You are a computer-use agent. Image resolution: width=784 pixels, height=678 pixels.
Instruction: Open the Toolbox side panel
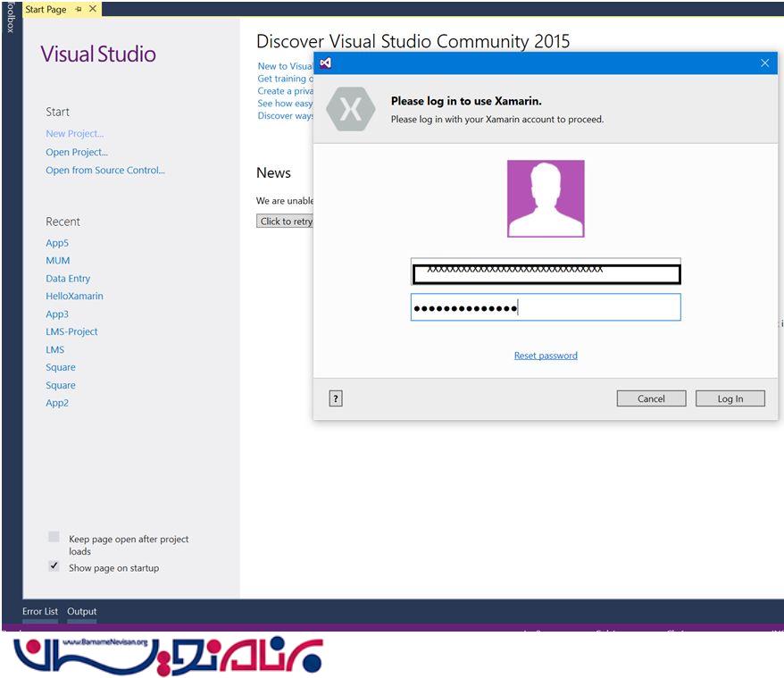pyautogui.click(x=10, y=18)
